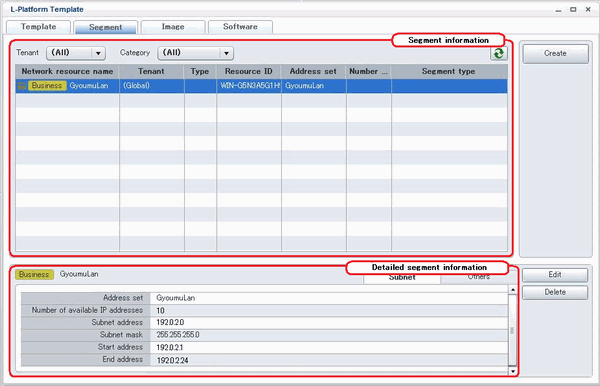The width and height of the screenshot is (600, 386).
Task: Maximize the L-Platform Template window
Action: tap(573, 10)
